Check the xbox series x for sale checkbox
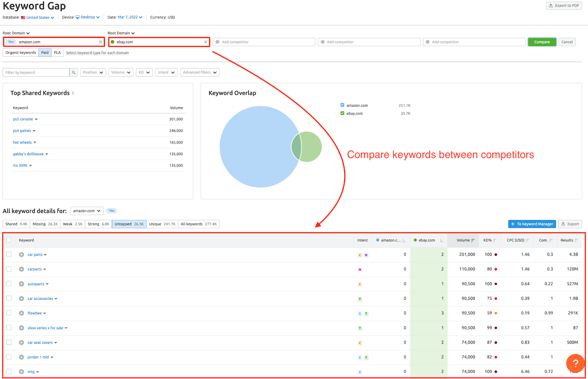 tap(9, 327)
